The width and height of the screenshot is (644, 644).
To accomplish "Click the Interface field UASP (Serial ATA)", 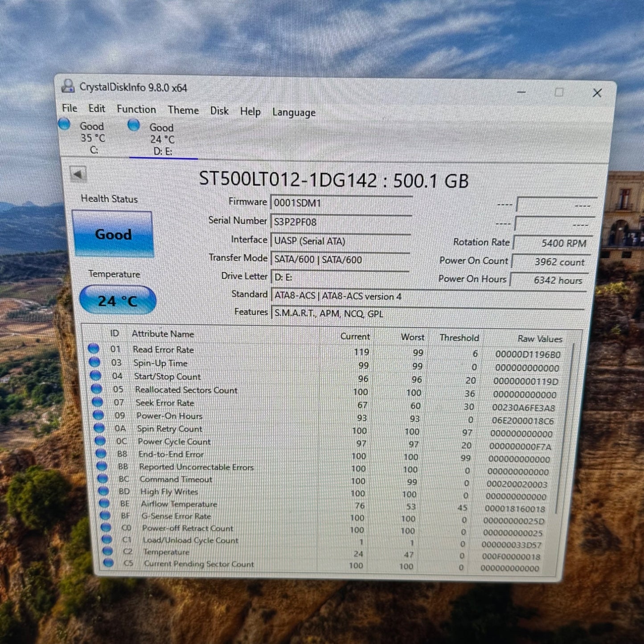I will click(x=340, y=241).
